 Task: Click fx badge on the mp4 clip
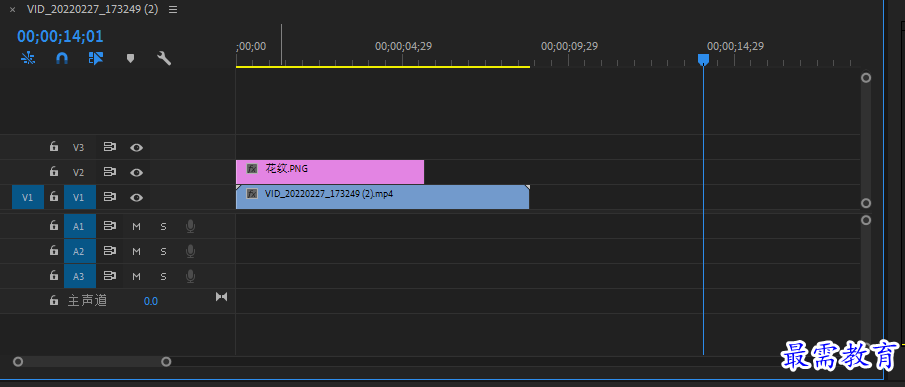pyautogui.click(x=252, y=194)
